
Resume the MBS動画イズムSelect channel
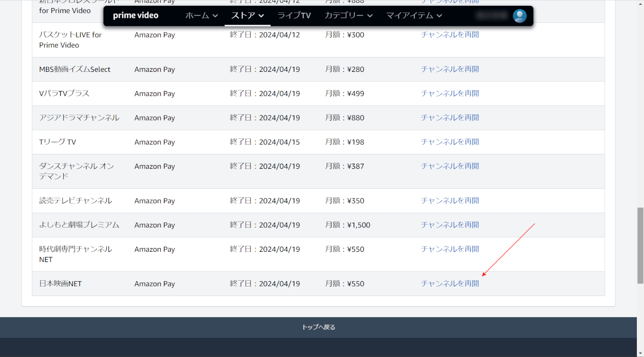coord(450,69)
